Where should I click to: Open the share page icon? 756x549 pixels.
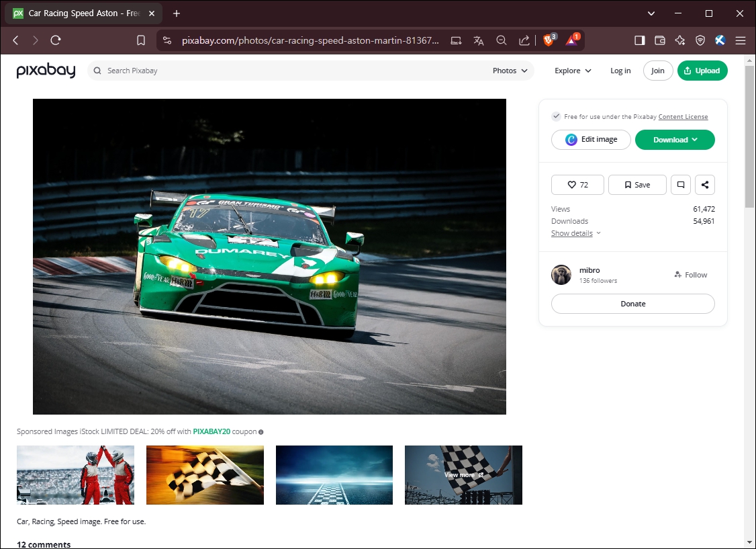coord(524,40)
